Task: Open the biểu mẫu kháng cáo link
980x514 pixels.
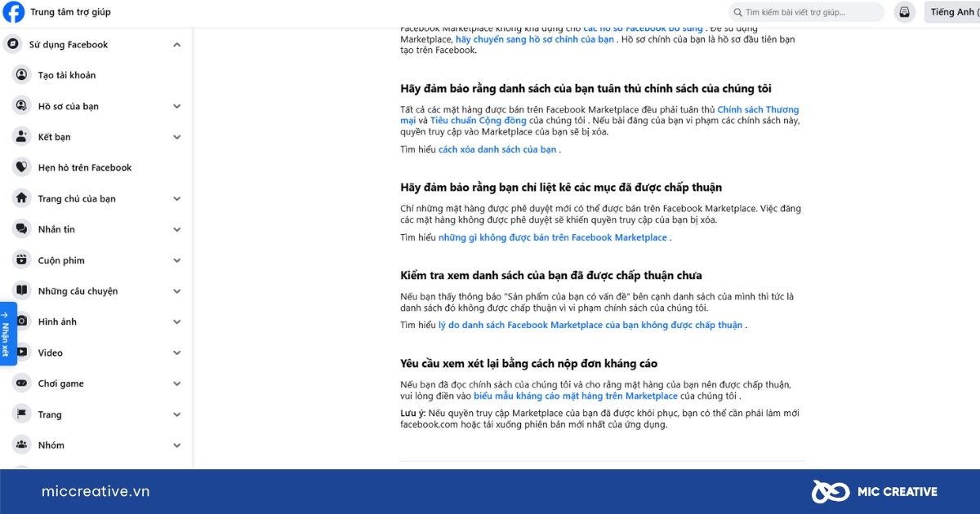Action: pos(576,396)
